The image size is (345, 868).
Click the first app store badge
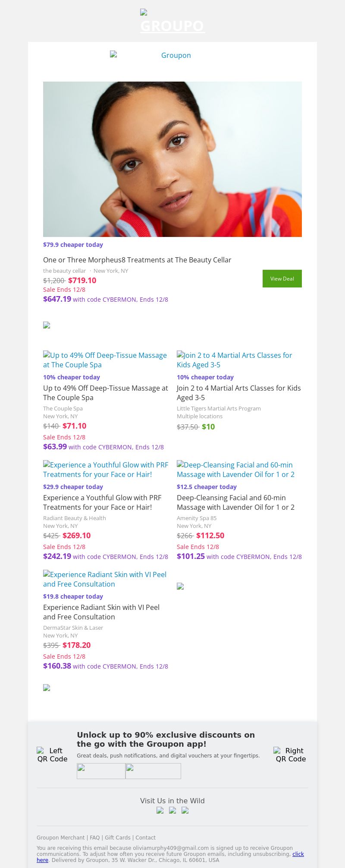point(101,771)
